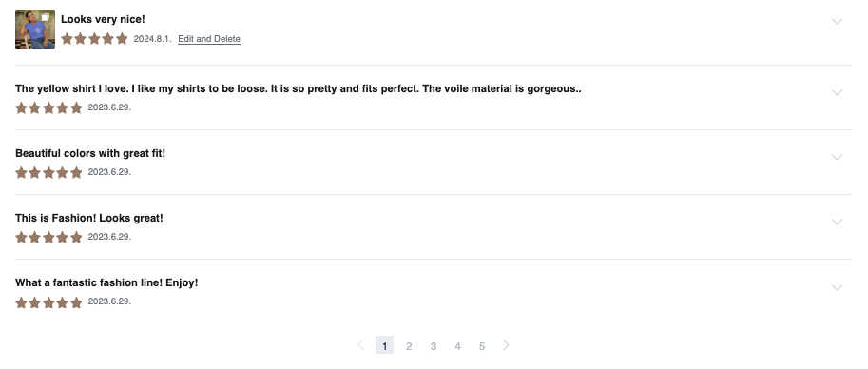Click star rating of 'Looks very nice!' review

[x=95, y=39]
